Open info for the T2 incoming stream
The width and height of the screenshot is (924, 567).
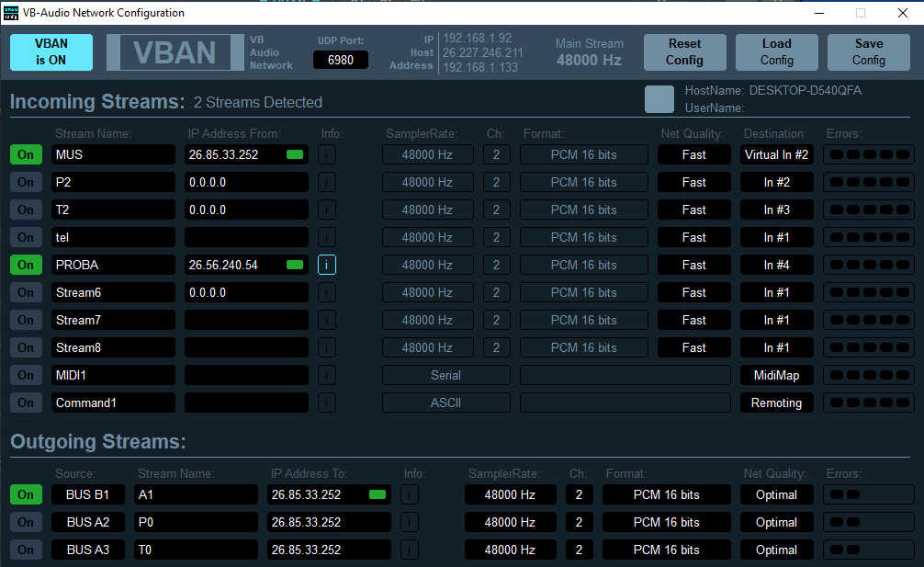tap(326, 210)
